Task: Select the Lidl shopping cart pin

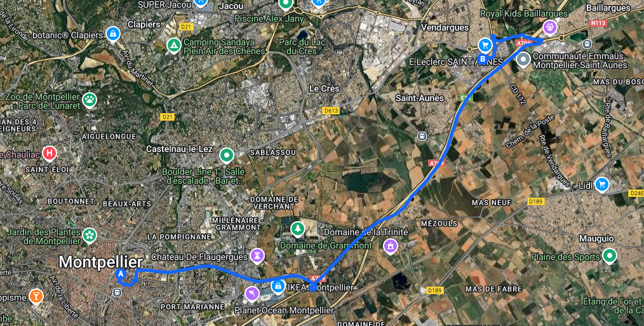Action: [x=602, y=184]
